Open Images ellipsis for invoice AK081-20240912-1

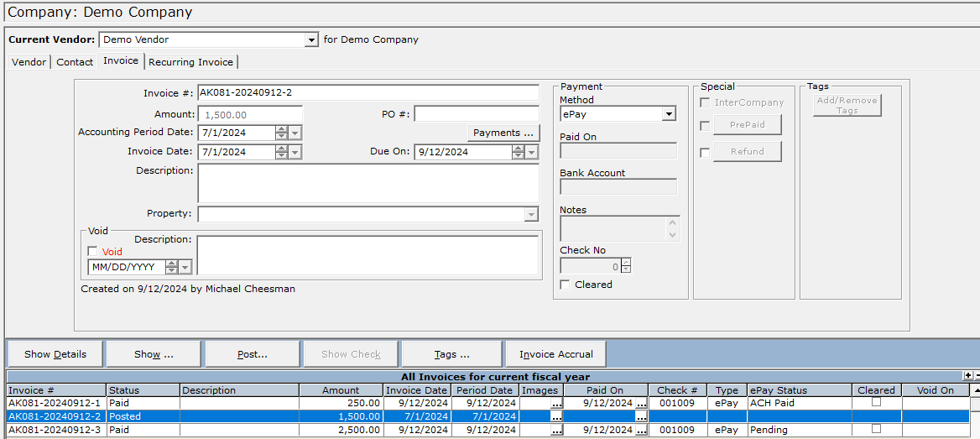click(556, 404)
